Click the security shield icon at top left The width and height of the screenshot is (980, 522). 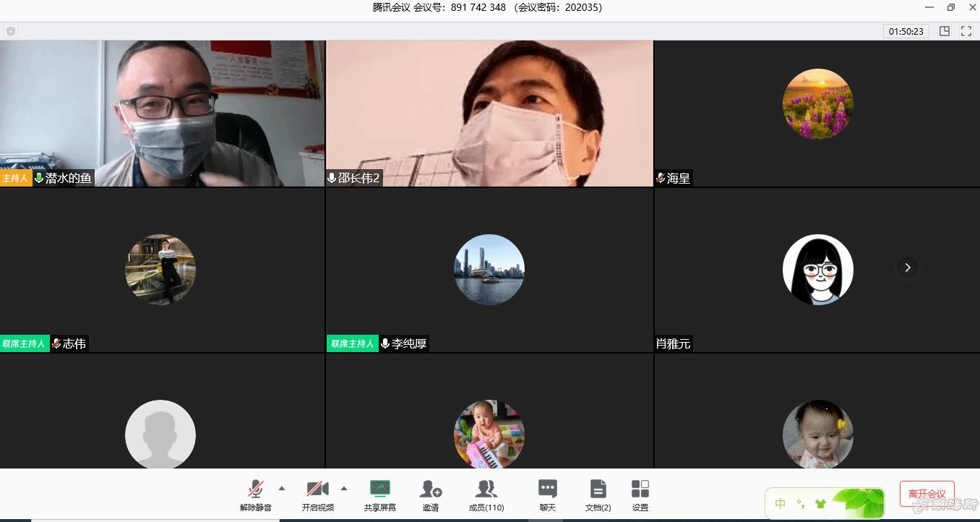point(11,31)
